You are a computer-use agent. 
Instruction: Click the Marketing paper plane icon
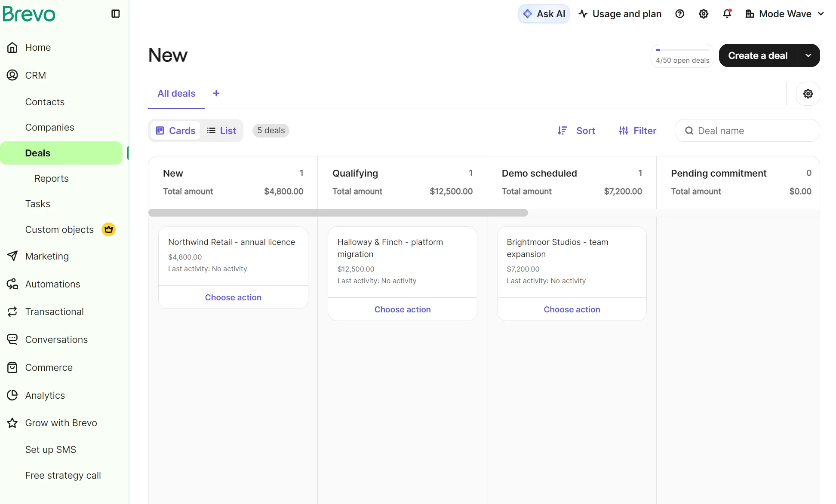(12, 256)
